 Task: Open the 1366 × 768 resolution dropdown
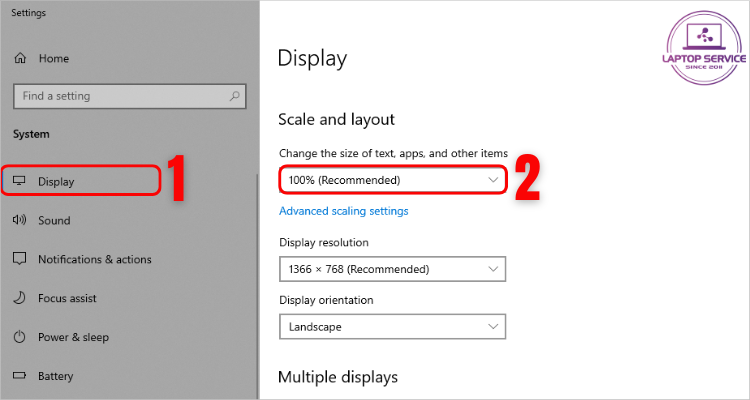click(392, 269)
